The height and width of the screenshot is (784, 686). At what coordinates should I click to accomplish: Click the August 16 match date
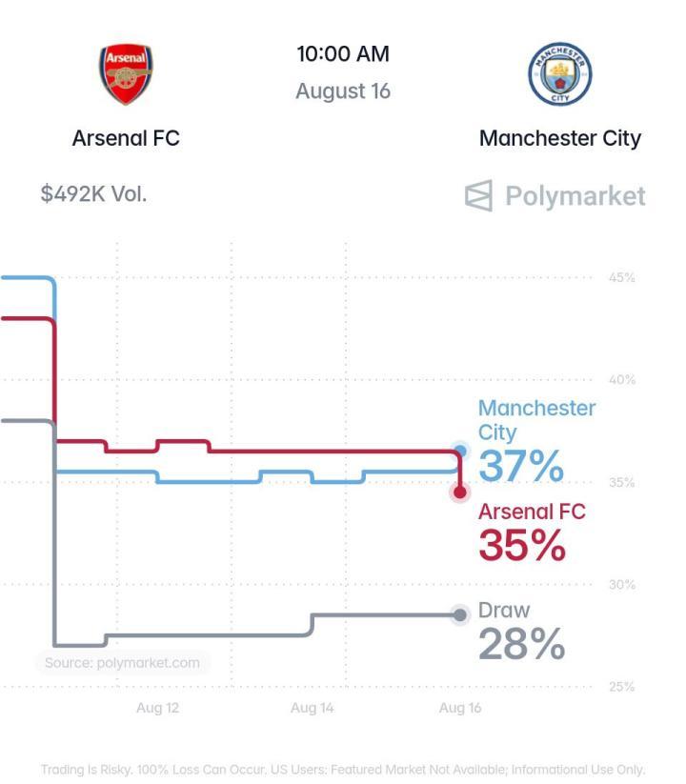coord(343,91)
